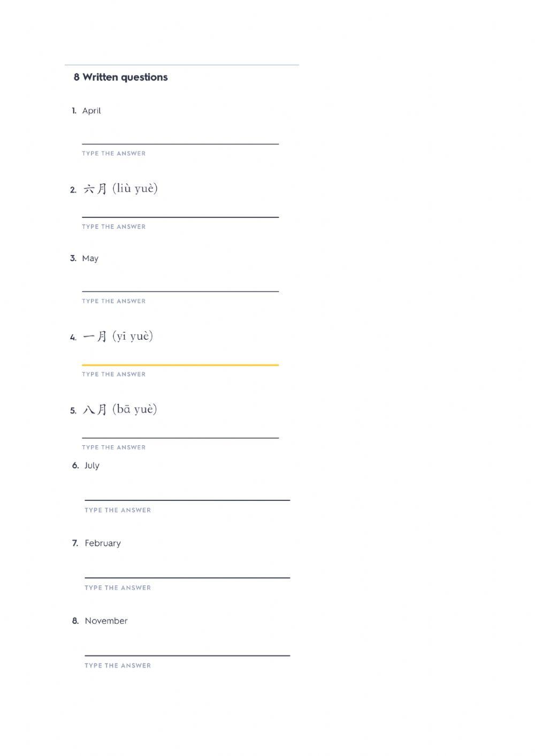Click the 一月 (yī yuè) prompt
This screenshot has width=535, height=756.
118,337
